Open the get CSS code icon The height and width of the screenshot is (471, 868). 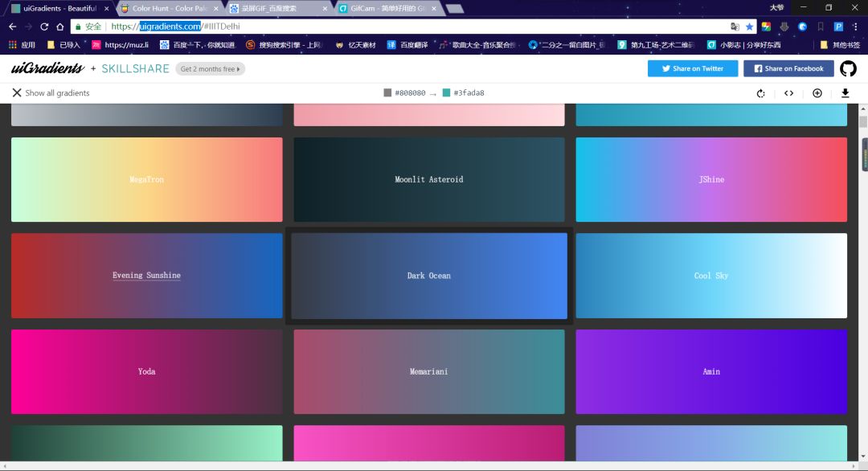(x=789, y=93)
